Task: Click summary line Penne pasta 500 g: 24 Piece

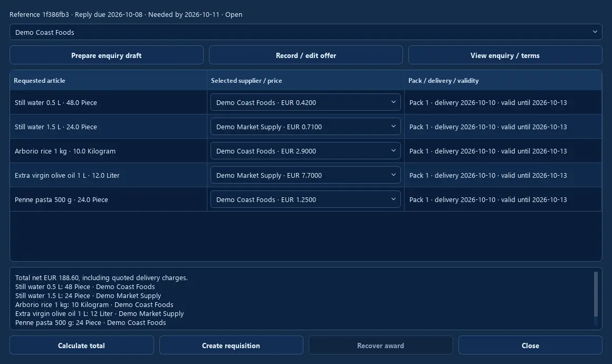Action: coord(91,322)
